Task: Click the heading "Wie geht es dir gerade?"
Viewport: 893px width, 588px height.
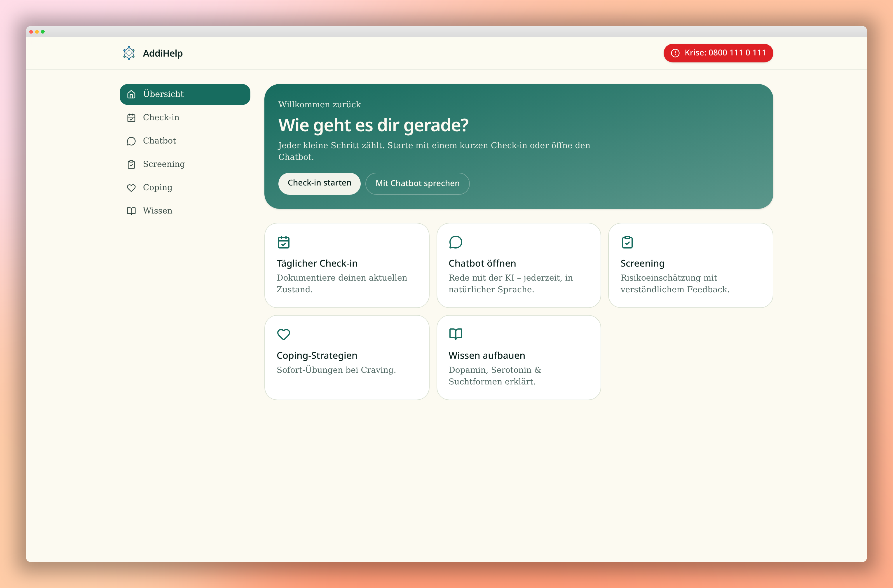Action: (373, 125)
